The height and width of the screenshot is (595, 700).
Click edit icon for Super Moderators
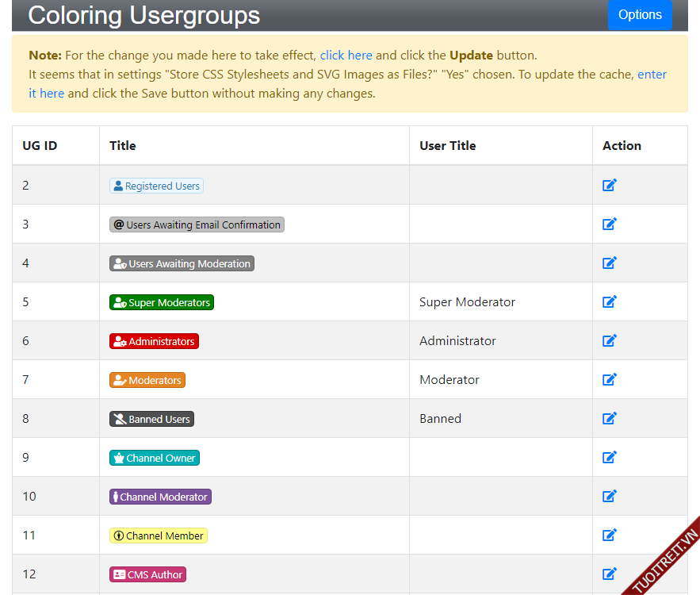point(609,302)
